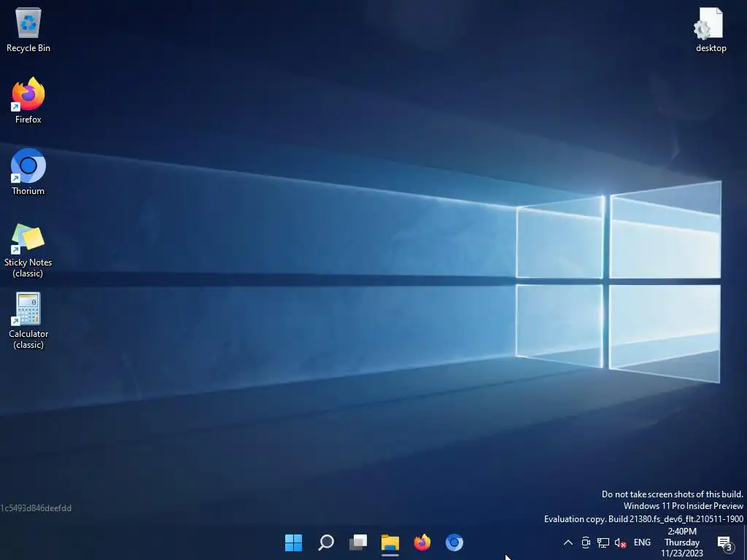This screenshot has width=747, height=560.
Task: Click Show desktop at the taskbar edge
Action: point(745,542)
